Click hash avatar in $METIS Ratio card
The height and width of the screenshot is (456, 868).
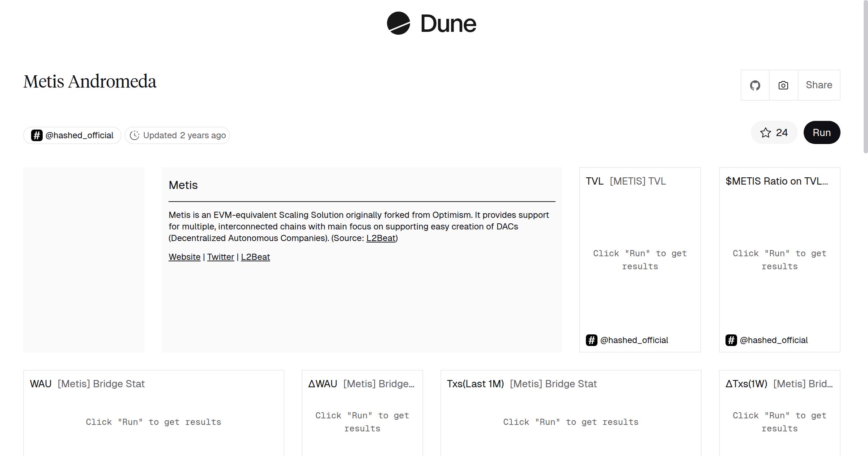click(731, 340)
